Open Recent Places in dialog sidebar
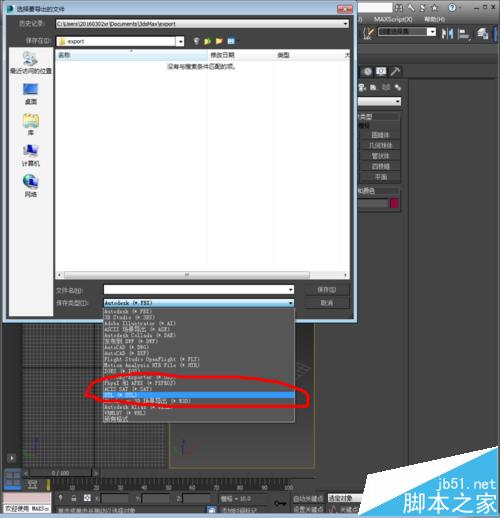The image size is (500, 518). click(x=31, y=63)
